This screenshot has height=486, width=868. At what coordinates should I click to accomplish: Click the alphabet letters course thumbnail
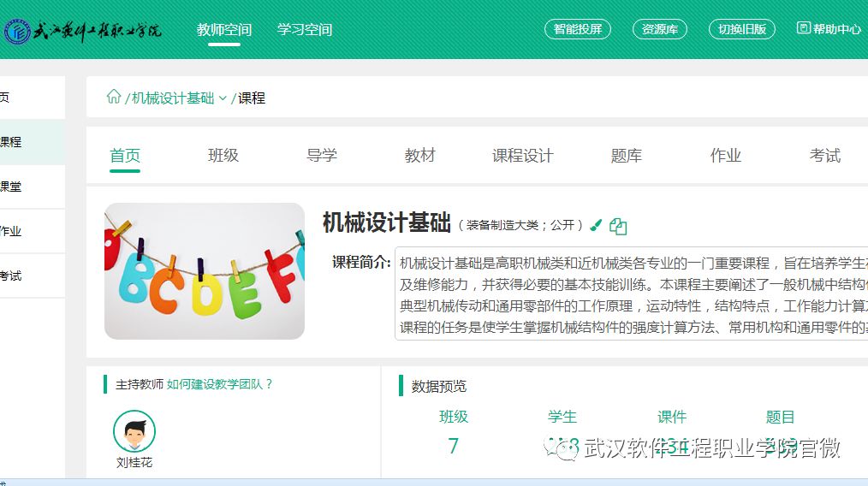[205, 271]
